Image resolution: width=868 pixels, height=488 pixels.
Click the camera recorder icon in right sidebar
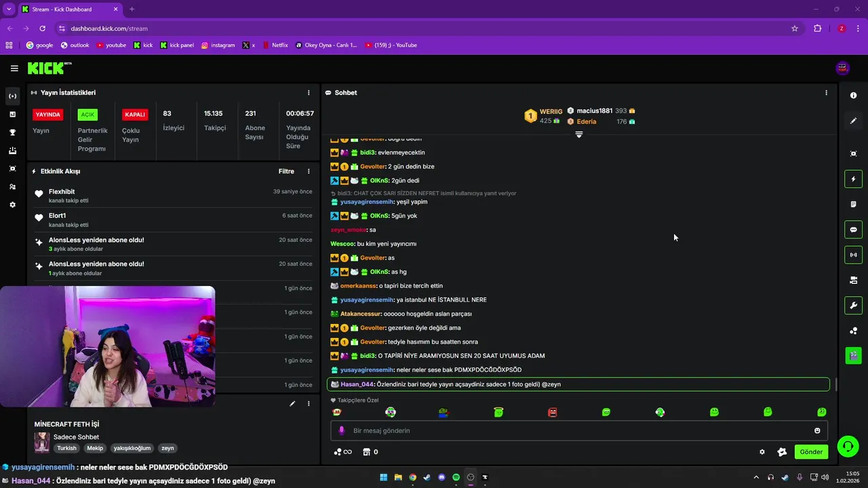pyautogui.click(x=853, y=280)
